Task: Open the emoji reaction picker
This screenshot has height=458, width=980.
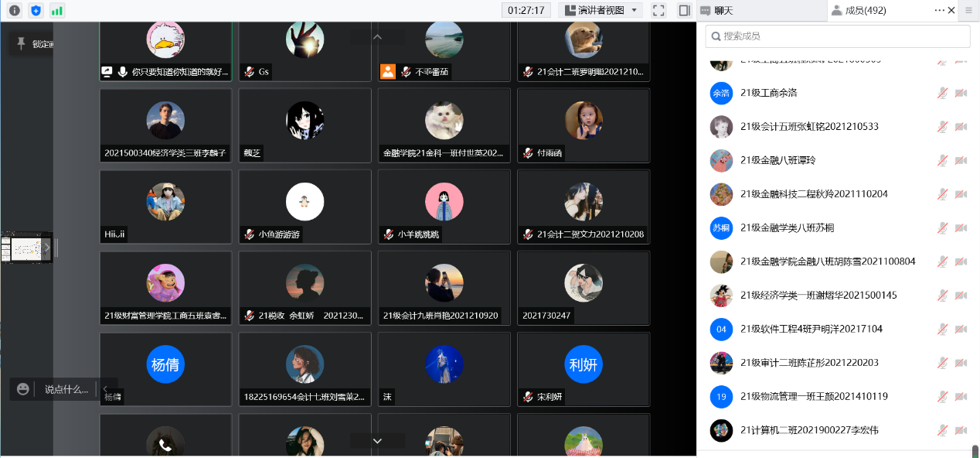Action: [x=23, y=389]
